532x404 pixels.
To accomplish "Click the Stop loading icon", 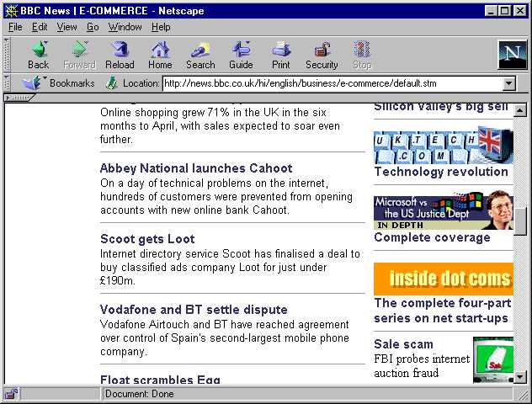I will [362, 49].
